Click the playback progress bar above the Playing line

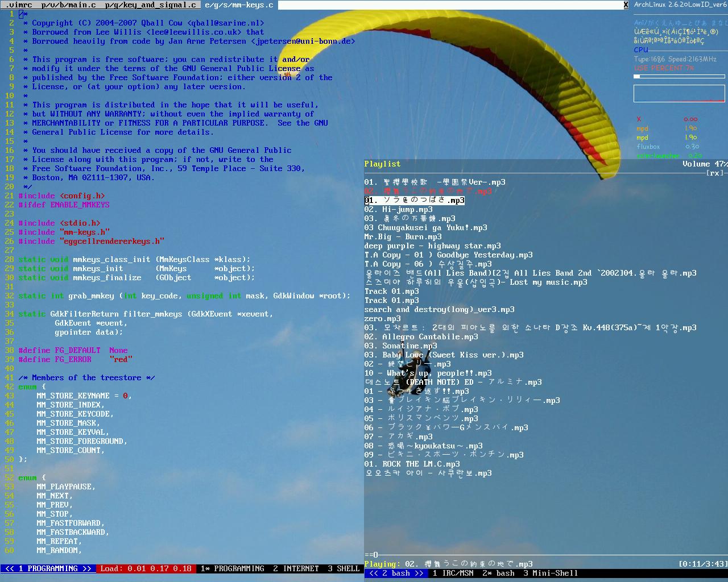[x=546, y=555]
